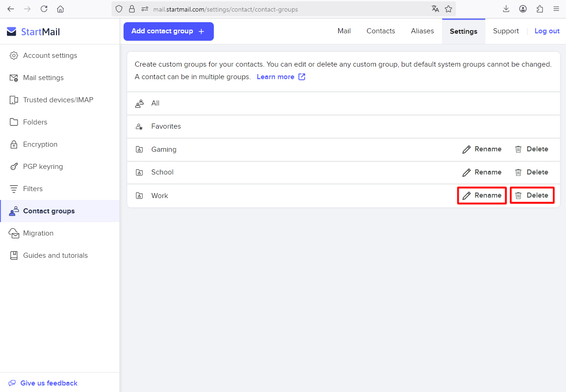Click the Folders sidebar icon
The height and width of the screenshot is (392, 566).
point(14,122)
